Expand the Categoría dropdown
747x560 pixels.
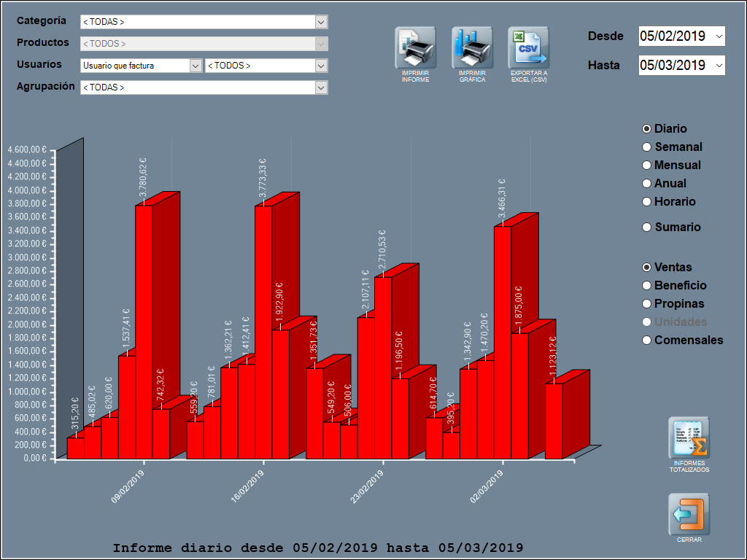(321, 22)
